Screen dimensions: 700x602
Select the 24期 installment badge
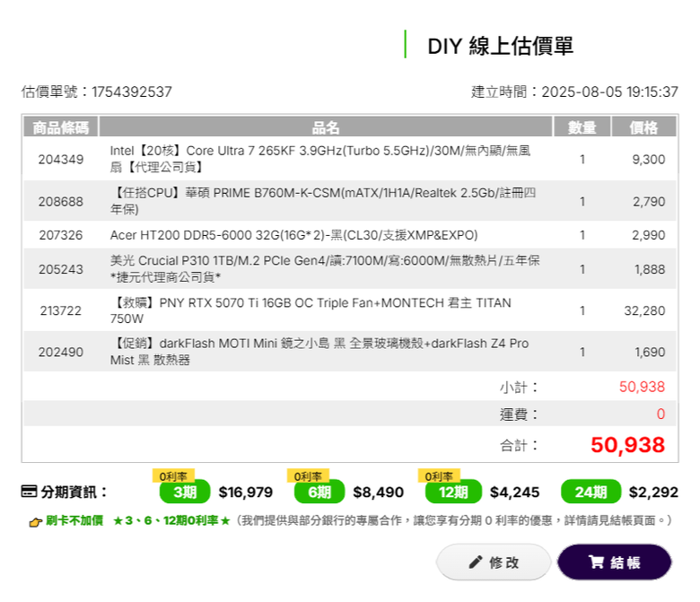(591, 492)
